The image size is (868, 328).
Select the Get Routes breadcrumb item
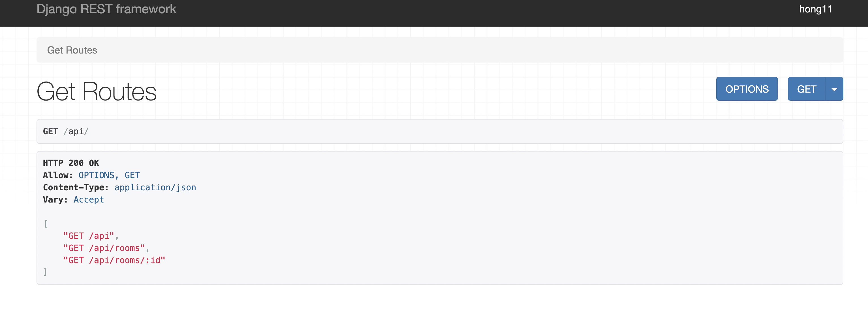[x=72, y=50]
